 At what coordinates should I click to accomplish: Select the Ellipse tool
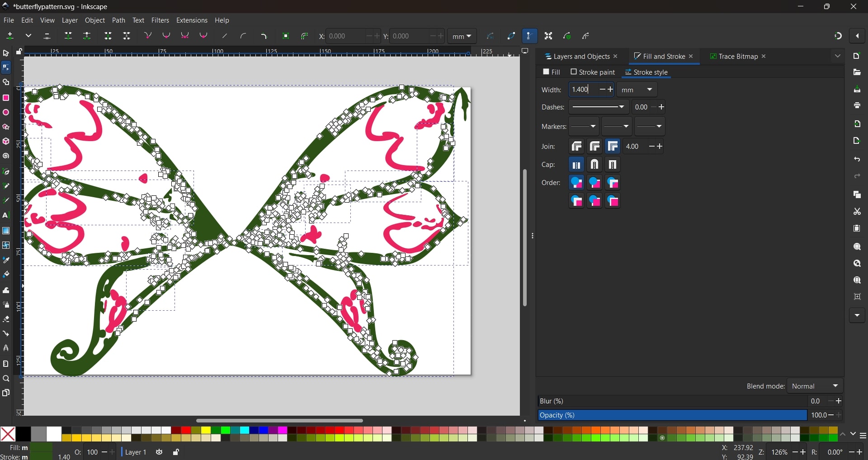tap(6, 113)
